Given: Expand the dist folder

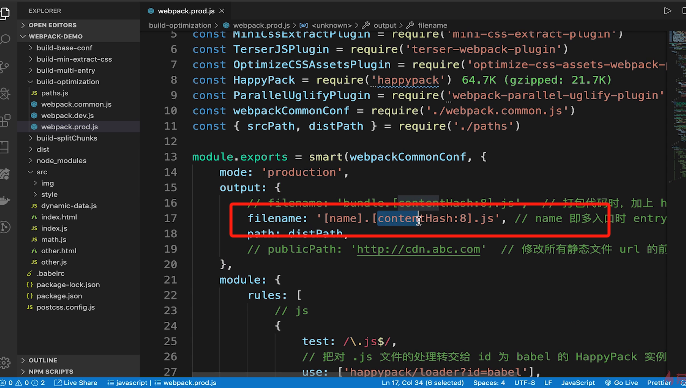Looking at the screenshot, I should pos(79,150).
